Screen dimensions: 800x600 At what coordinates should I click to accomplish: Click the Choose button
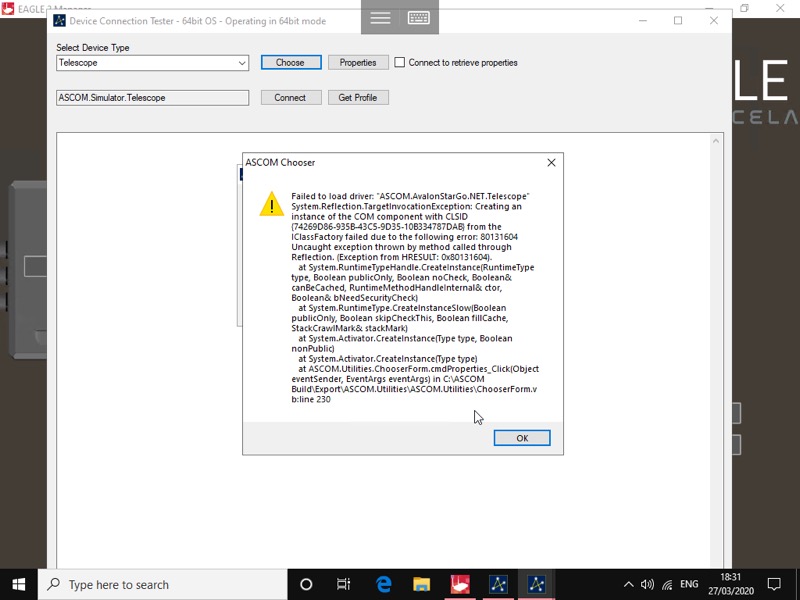tap(291, 62)
